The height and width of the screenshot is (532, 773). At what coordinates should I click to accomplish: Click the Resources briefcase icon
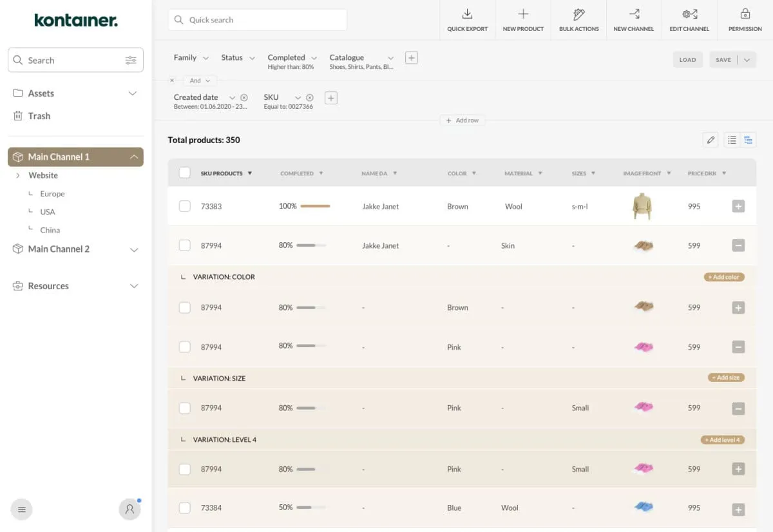pos(18,286)
